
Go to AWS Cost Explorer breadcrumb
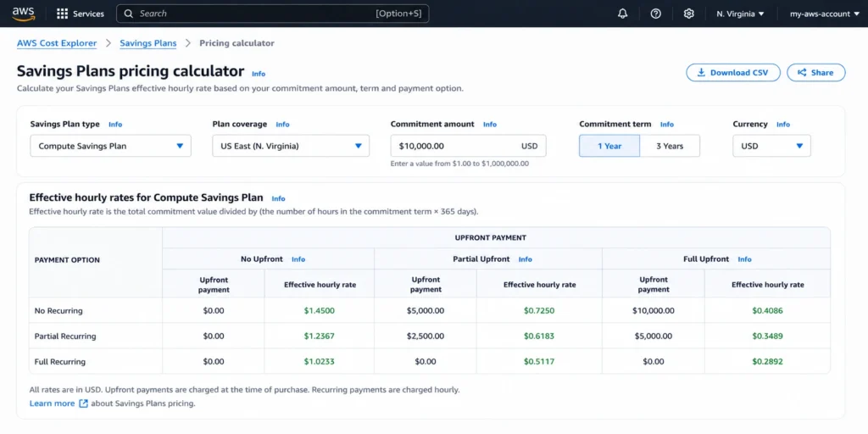[x=57, y=43]
